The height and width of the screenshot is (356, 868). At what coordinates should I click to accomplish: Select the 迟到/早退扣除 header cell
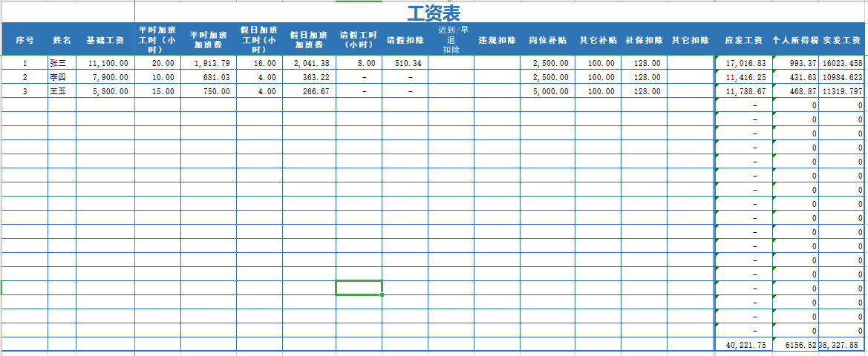pos(451,40)
